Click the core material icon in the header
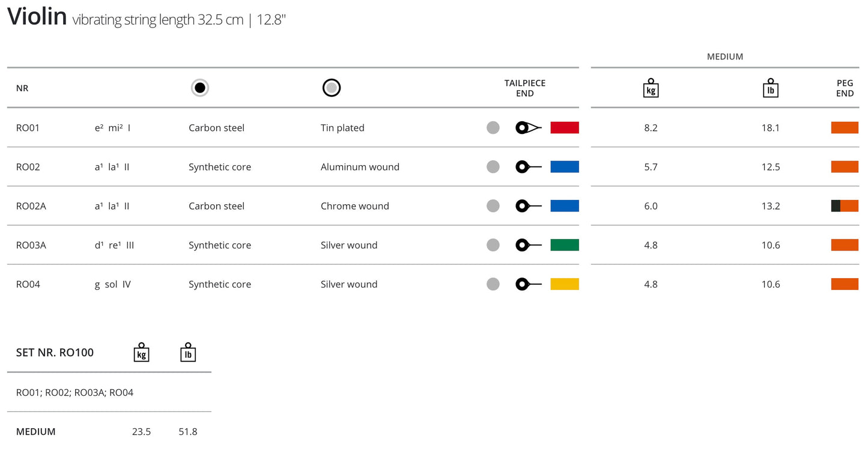The height and width of the screenshot is (463, 868). pos(200,88)
